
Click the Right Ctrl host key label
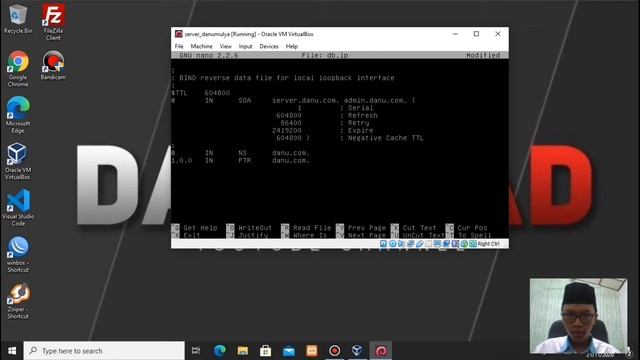[489, 244]
